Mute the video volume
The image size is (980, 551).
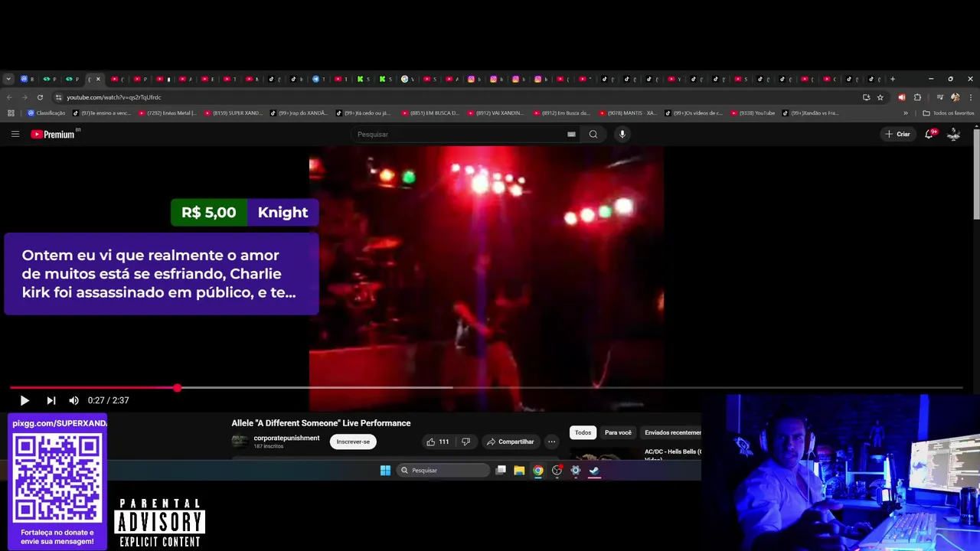coord(73,400)
